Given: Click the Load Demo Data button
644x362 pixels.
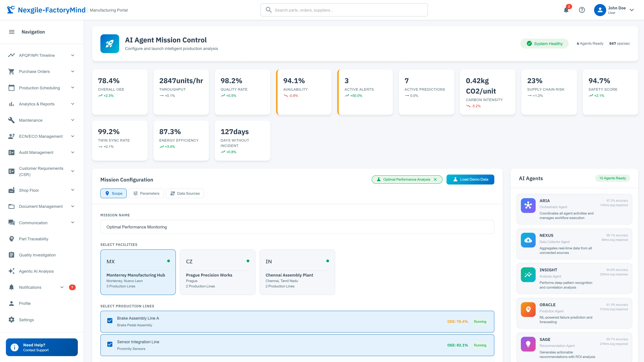Looking at the screenshot, I should click(470, 179).
